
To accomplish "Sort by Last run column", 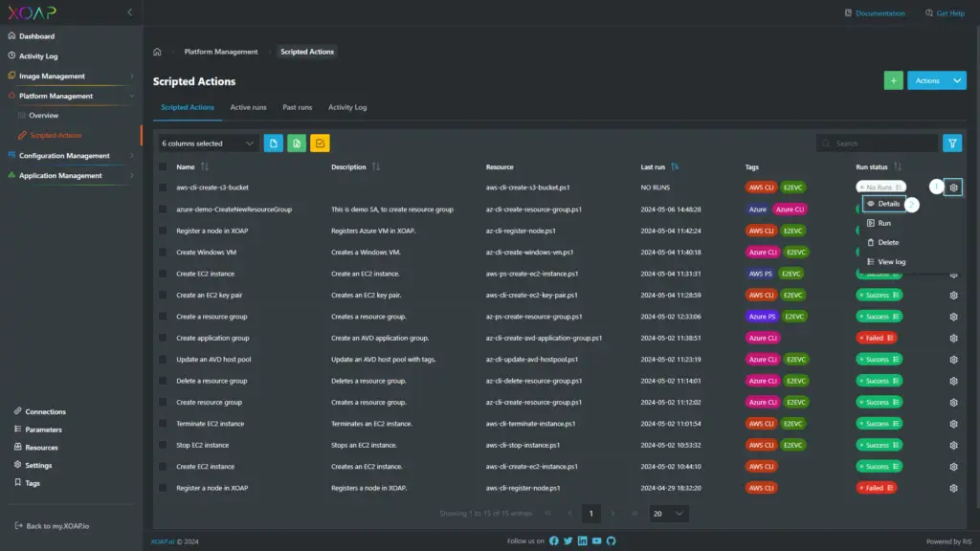I will [675, 166].
